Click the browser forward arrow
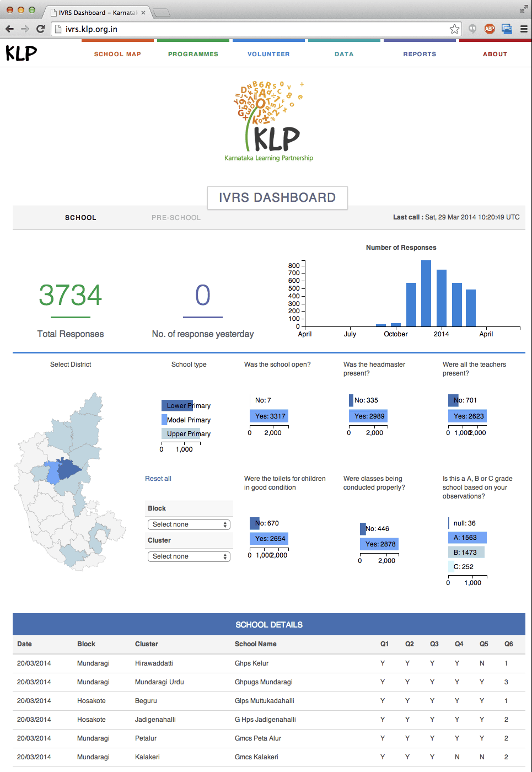Image resolution: width=532 pixels, height=772 pixels. [25, 29]
